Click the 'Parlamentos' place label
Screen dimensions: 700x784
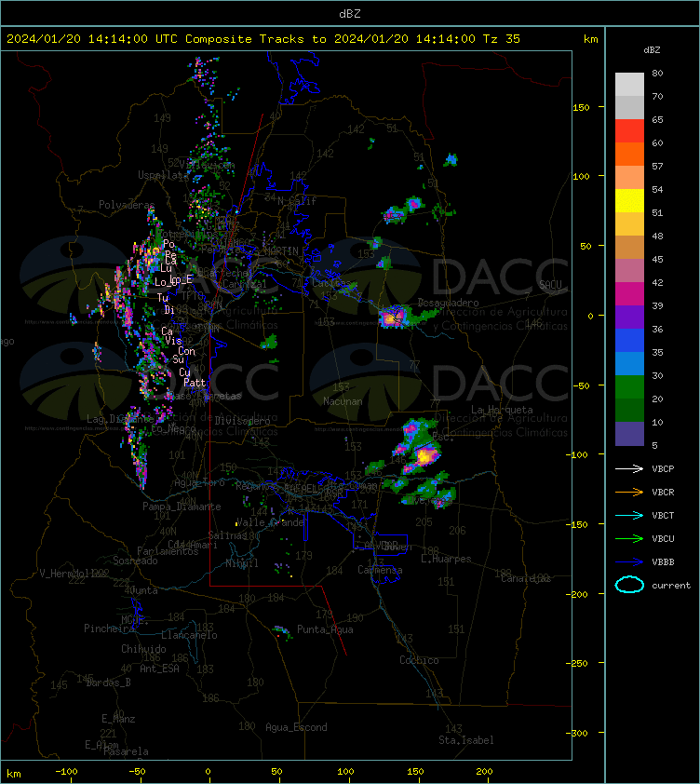point(168,551)
